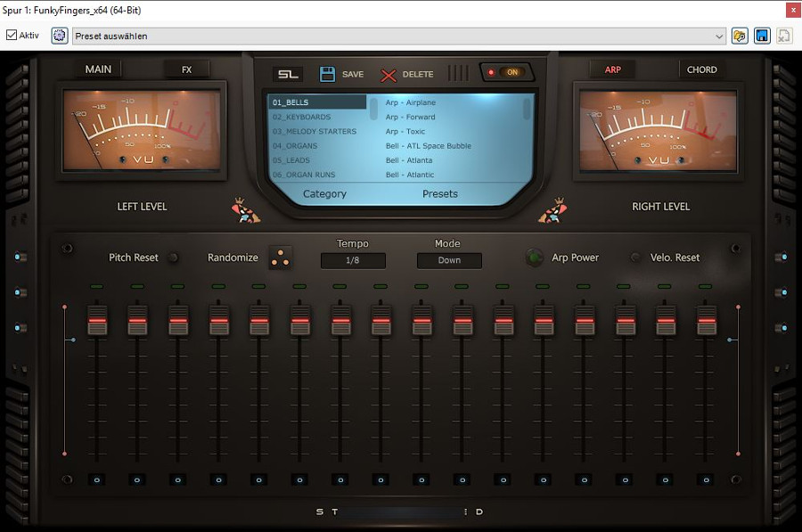802x532 pixels.
Task: Click the category list scrollbar
Action: [373, 109]
